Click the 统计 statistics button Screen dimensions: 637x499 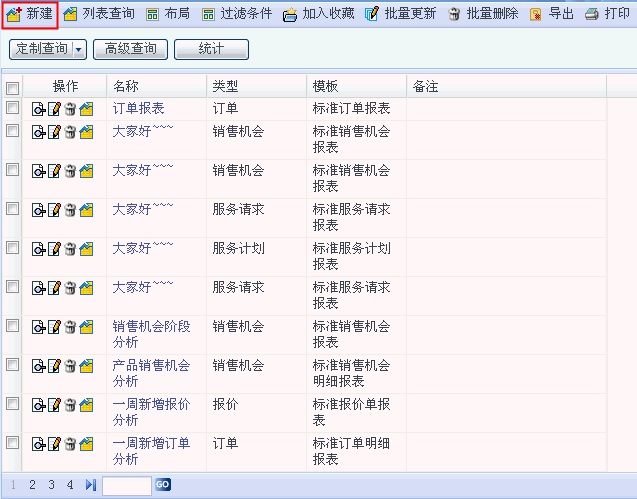tap(211, 49)
